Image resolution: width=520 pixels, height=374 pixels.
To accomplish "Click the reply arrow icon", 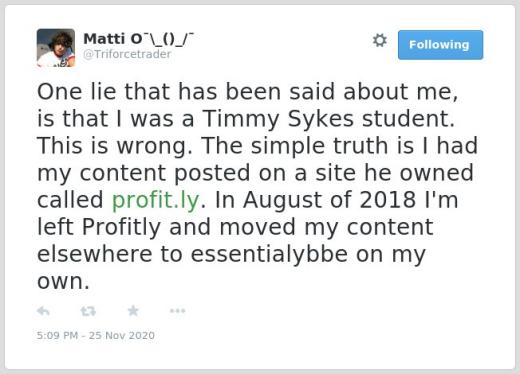I will [x=43, y=311].
